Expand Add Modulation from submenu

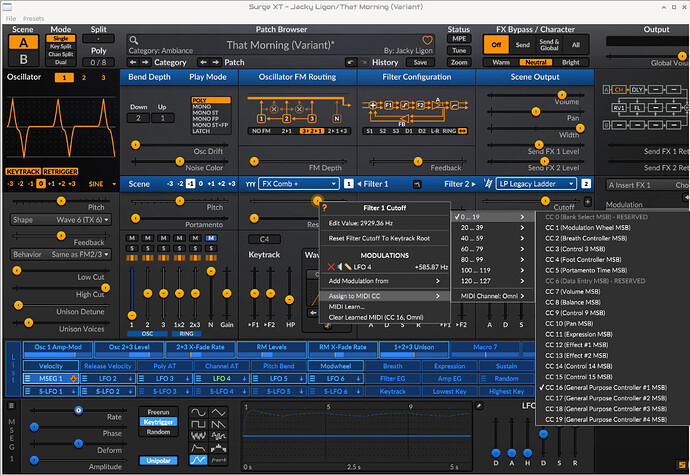(385, 281)
